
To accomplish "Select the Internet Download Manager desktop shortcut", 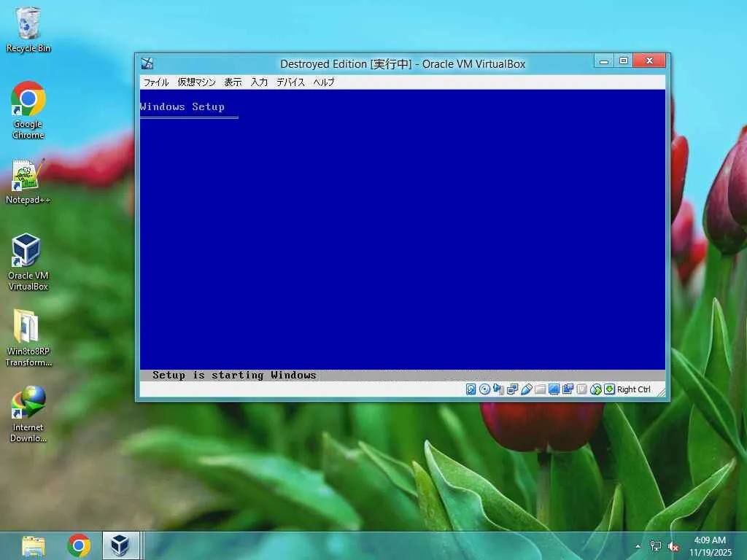I will pos(28,414).
